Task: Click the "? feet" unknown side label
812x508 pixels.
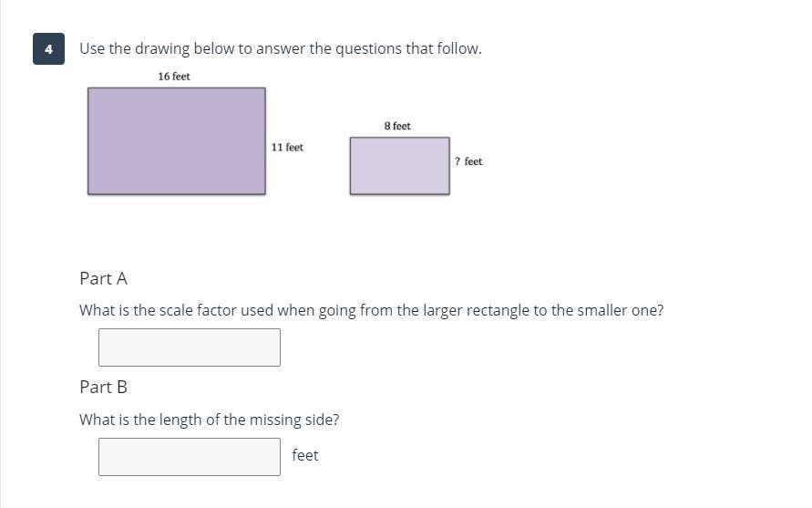Action: pyautogui.click(x=468, y=161)
